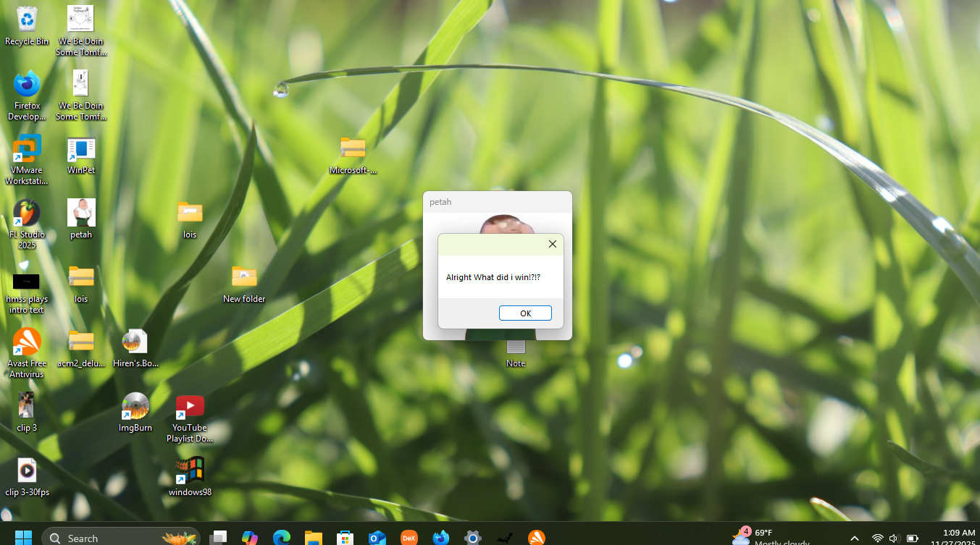Open Firefox Developer Edition from the taskbar
Image resolution: width=980 pixels, height=545 pixels.
click(441, 538)
